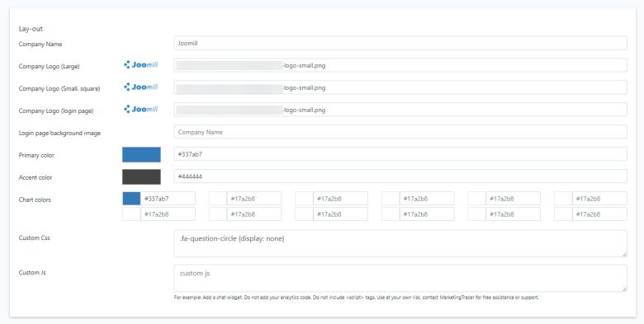
Task: Click the Company Name field containing Joomill
Action: point(400,43)
